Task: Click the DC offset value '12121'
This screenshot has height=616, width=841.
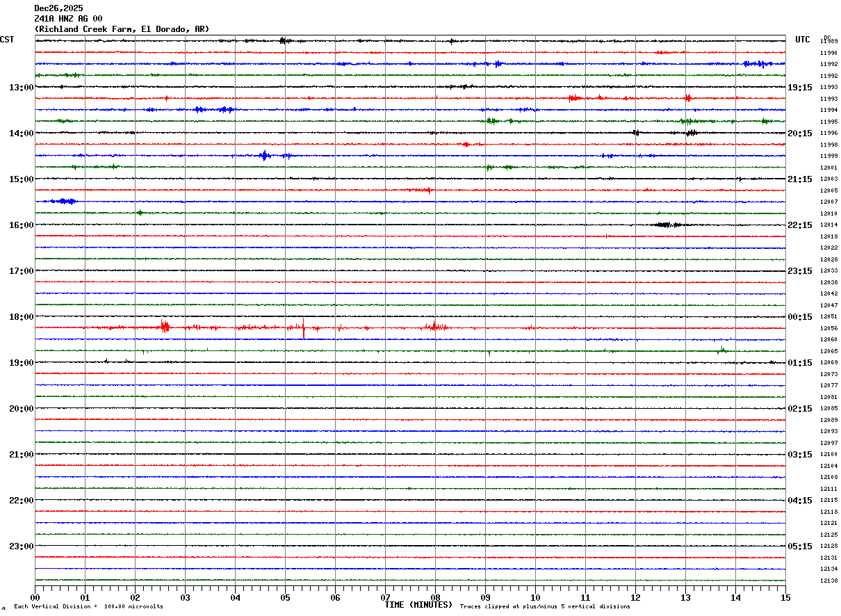Action: coord(828,524)
